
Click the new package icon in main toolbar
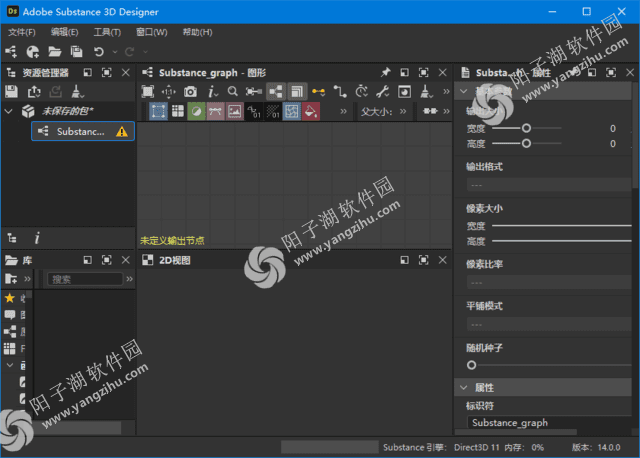tap(33, 52)
